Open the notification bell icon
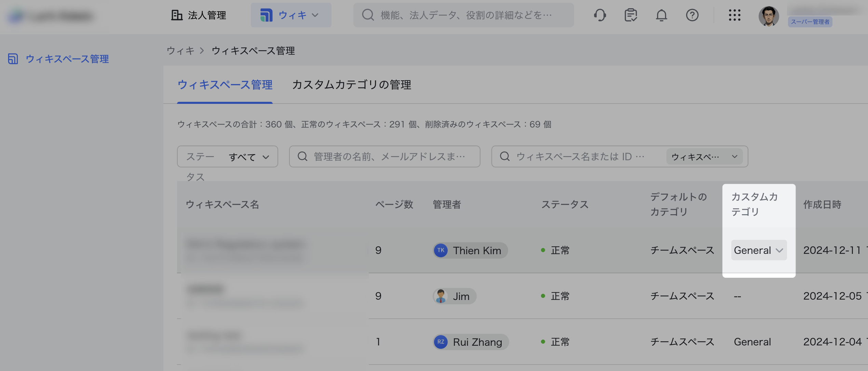The height and width of the screenshot is (371, 868). tap(661, 15)
